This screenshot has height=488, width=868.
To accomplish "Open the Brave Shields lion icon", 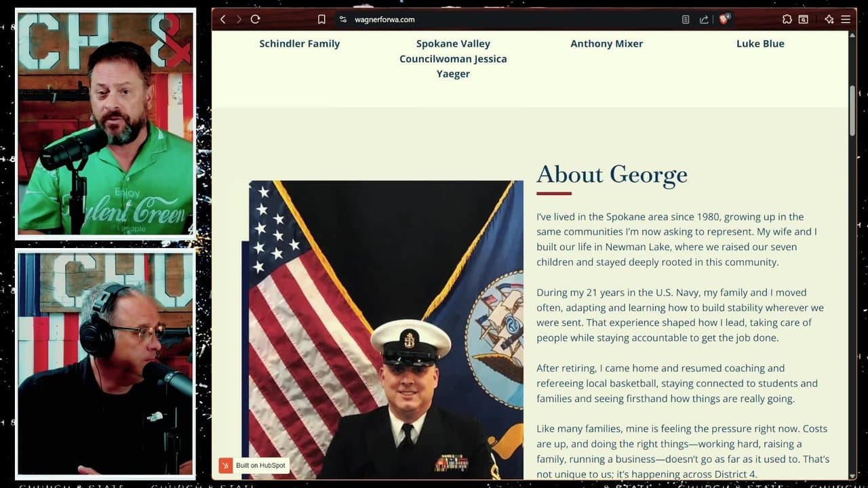I will [724, 20].
